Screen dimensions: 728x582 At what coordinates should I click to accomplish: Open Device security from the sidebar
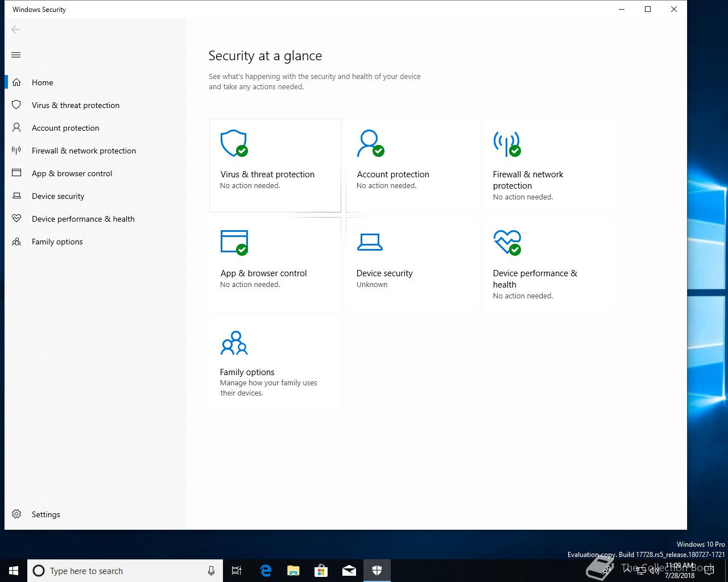[58, 196]
